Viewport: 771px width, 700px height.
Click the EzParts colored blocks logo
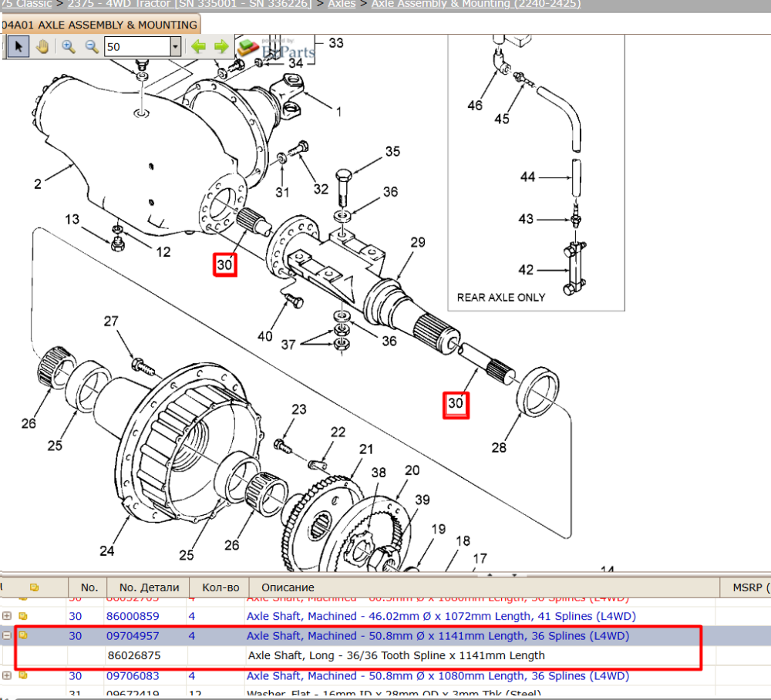247,48
